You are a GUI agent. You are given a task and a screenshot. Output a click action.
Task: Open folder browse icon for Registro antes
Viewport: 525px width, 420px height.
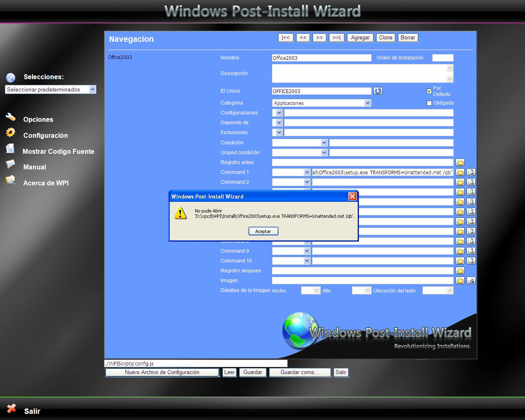click(x=460, y=162)
